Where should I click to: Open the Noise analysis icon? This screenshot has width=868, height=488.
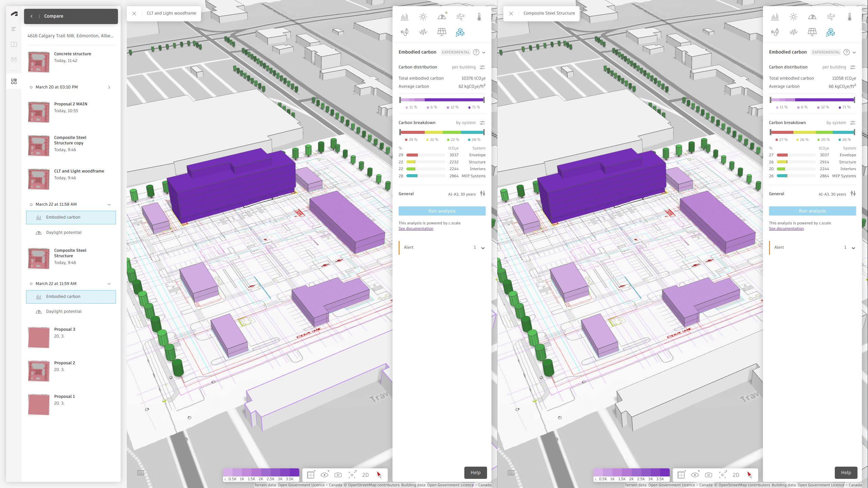tap(423, 32)
